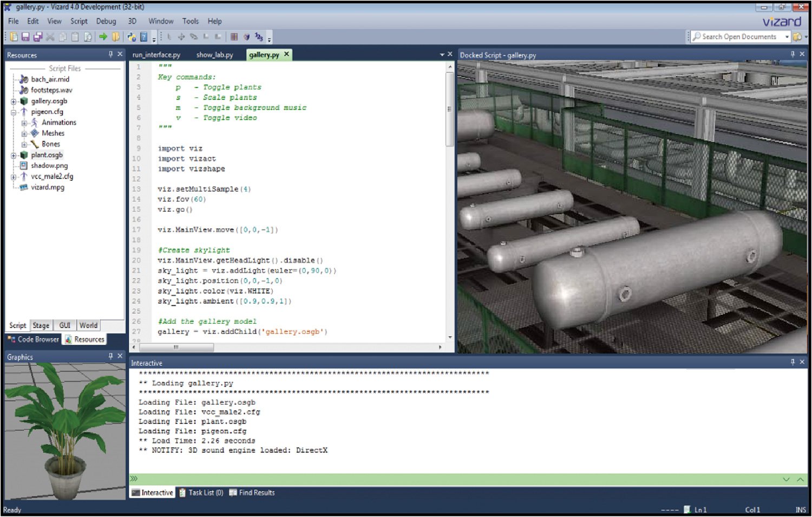812x517 pixels.
Task: Pin the Interactive panel
Action: tap(793, 362)
